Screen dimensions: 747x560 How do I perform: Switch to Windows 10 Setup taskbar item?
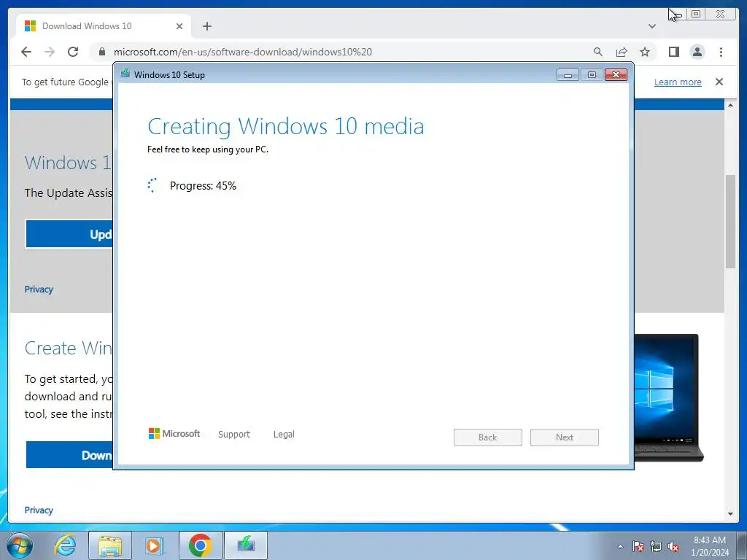pyautogui.click(x=246, y=545)
